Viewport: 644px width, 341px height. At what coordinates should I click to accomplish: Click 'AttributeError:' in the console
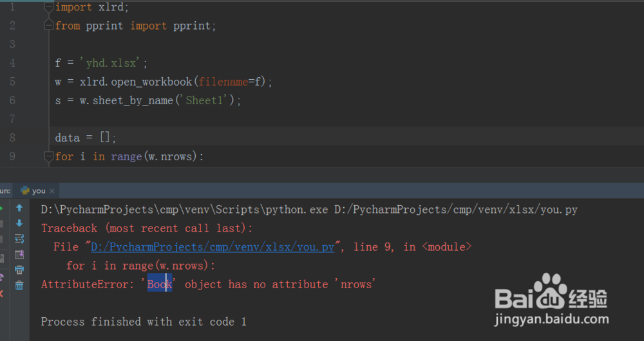pos(88,284)
